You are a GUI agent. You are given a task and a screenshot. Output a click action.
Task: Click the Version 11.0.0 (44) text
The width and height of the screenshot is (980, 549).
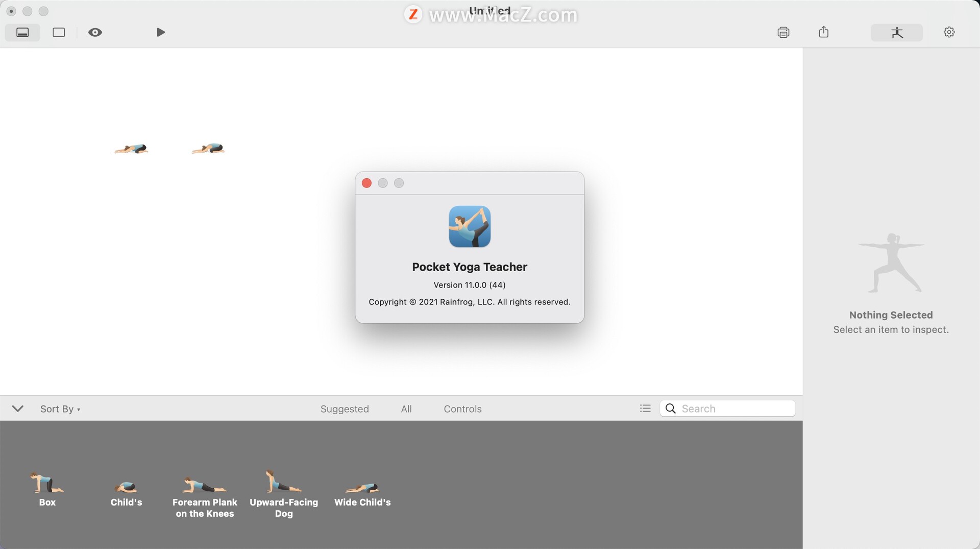pyautogui.click(x=470, y=285)
